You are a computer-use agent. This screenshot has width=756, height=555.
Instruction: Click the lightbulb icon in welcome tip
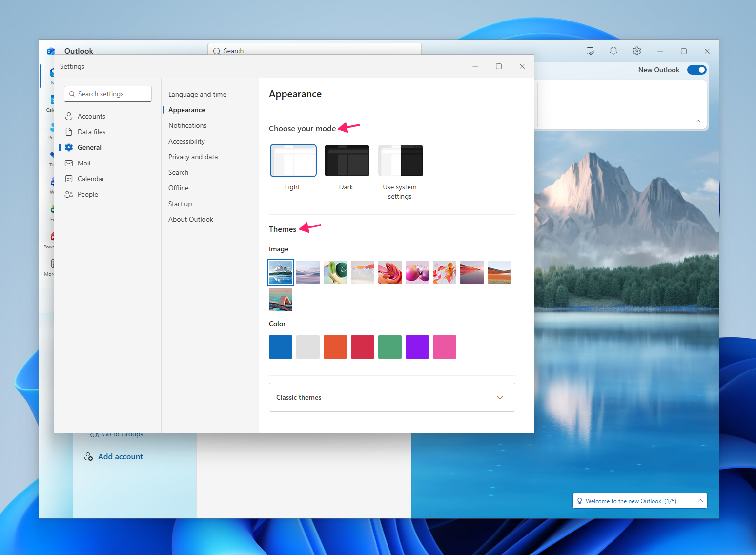tap(580, 501)
